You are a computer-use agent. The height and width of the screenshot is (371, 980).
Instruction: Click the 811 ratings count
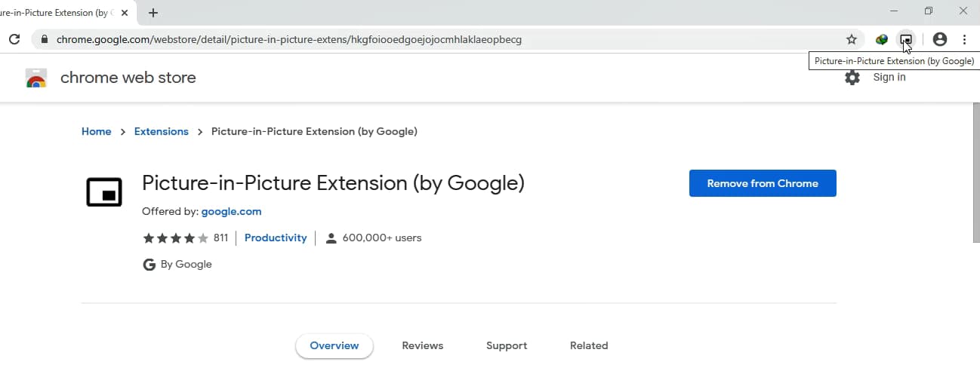click(x=220, y=238)
